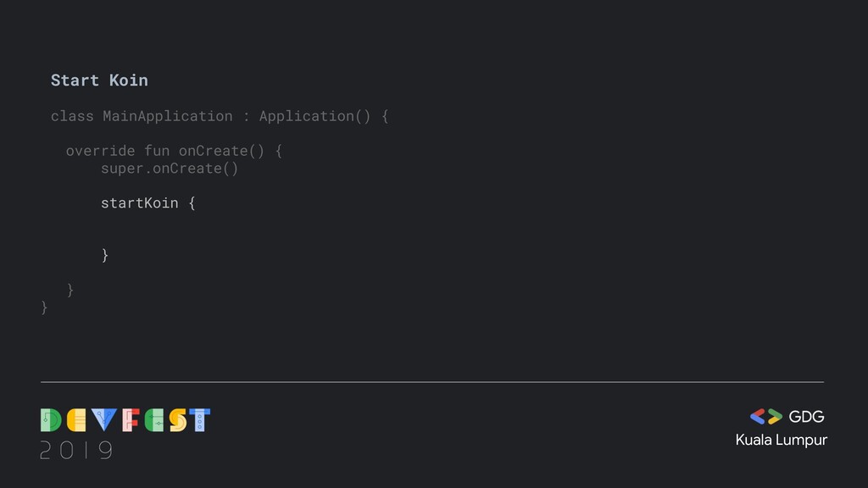This screenshot has width=868, height=488.
Task: Click the Kuala Lumpur text
Action: [781, 441]
